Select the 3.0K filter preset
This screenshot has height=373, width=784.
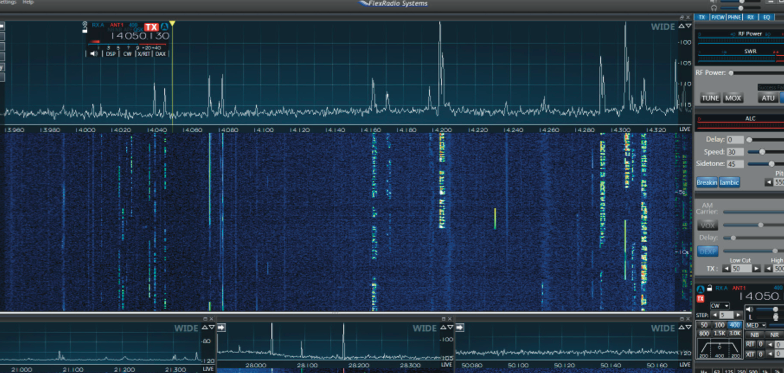734,333
